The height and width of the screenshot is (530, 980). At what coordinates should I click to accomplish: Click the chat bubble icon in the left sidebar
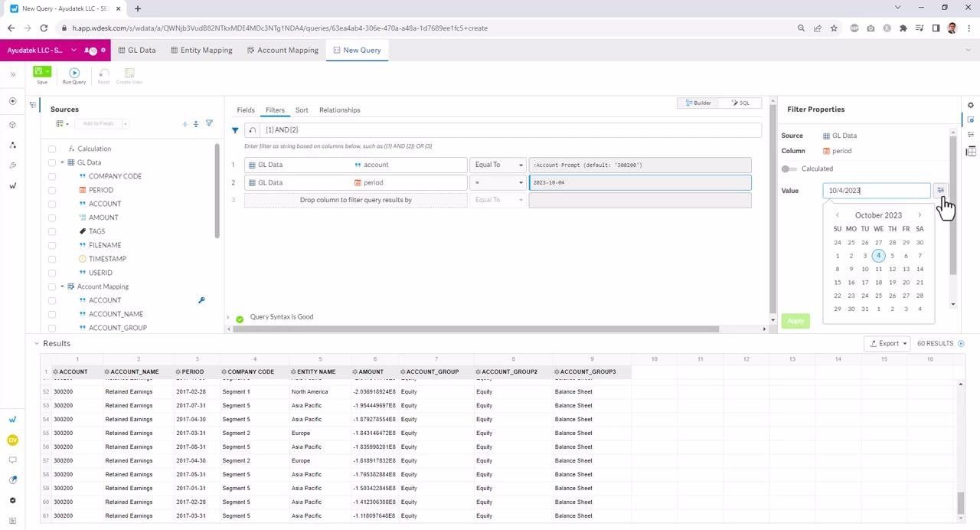[12, 460]
